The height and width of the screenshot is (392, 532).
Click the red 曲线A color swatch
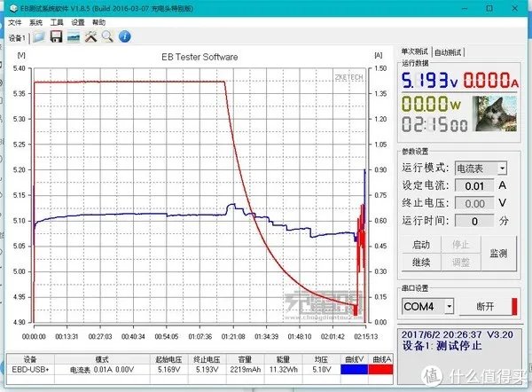click(380, 369)
